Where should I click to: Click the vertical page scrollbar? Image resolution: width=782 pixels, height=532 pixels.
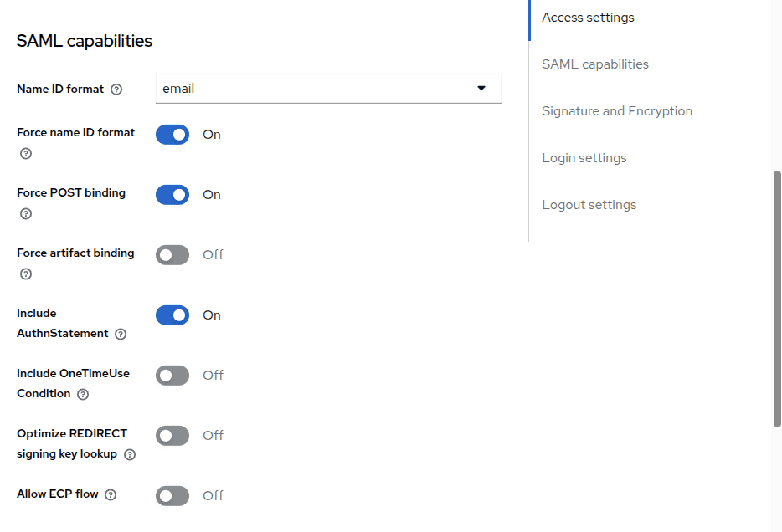777,299
